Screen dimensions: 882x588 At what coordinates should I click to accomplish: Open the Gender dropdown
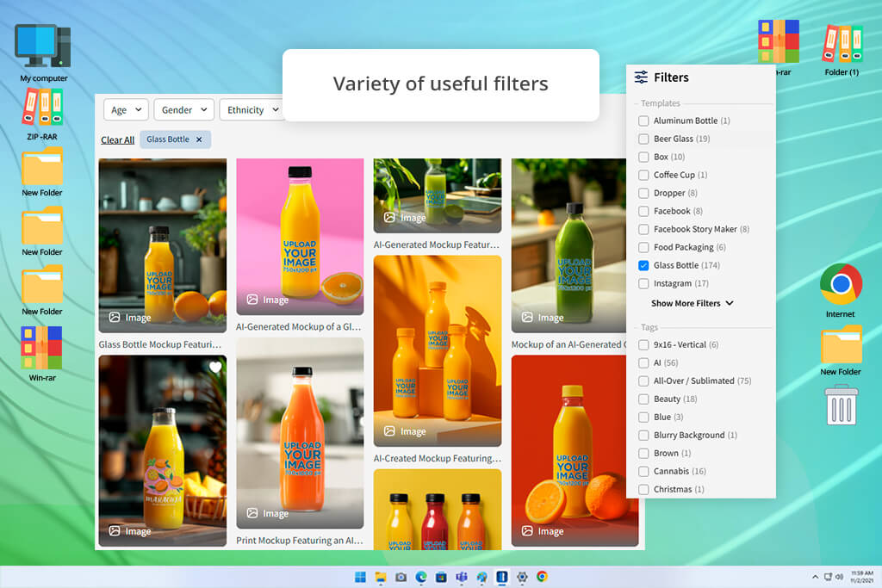(184, 109)
